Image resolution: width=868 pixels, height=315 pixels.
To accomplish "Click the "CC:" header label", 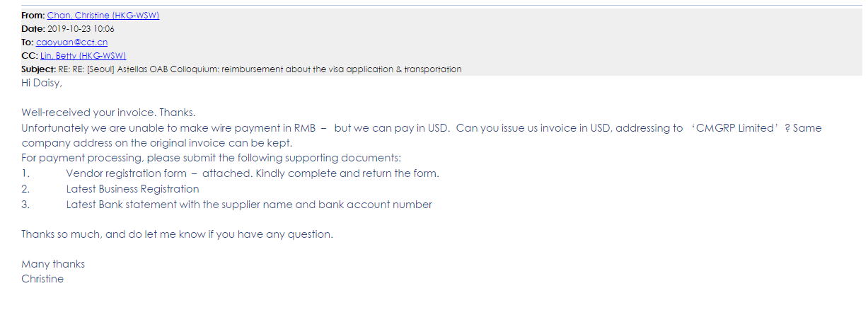I will [29, 56].
